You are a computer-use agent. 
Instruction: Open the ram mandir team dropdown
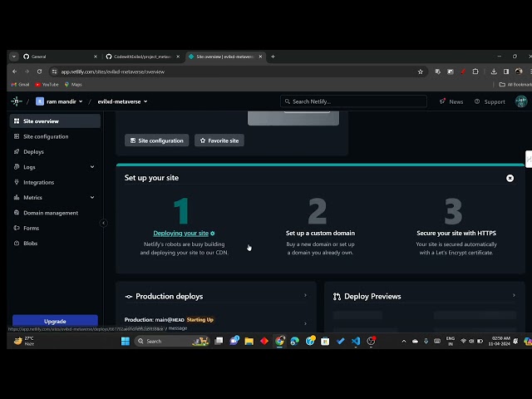[x=59, y=101]
